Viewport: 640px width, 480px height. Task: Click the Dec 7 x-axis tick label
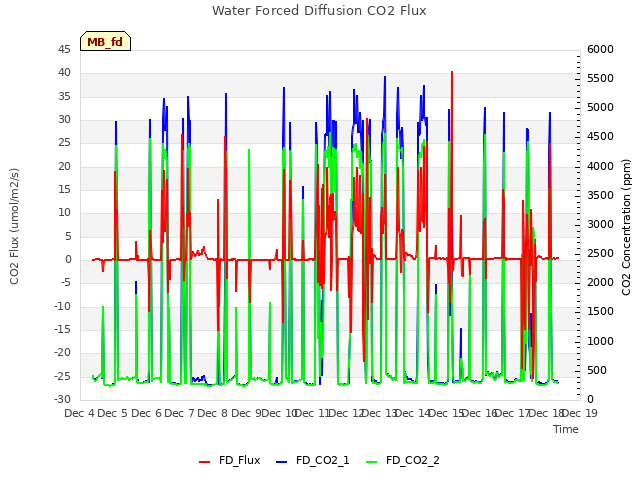tap(179, 413)
